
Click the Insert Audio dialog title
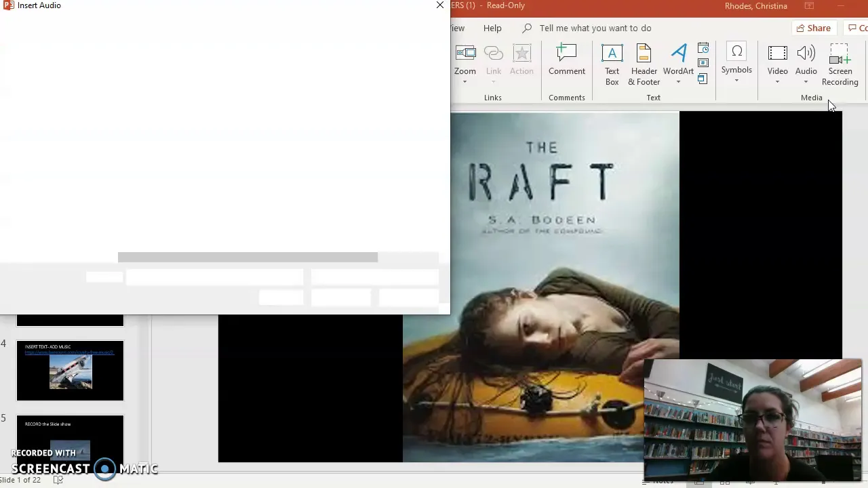(39, 5)
